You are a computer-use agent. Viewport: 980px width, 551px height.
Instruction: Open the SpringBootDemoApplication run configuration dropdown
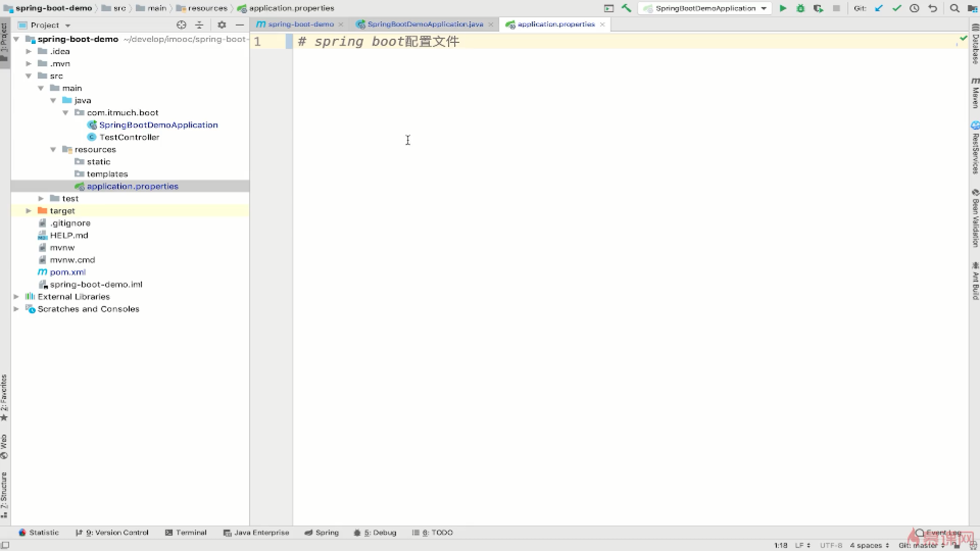tap(705, 8)
